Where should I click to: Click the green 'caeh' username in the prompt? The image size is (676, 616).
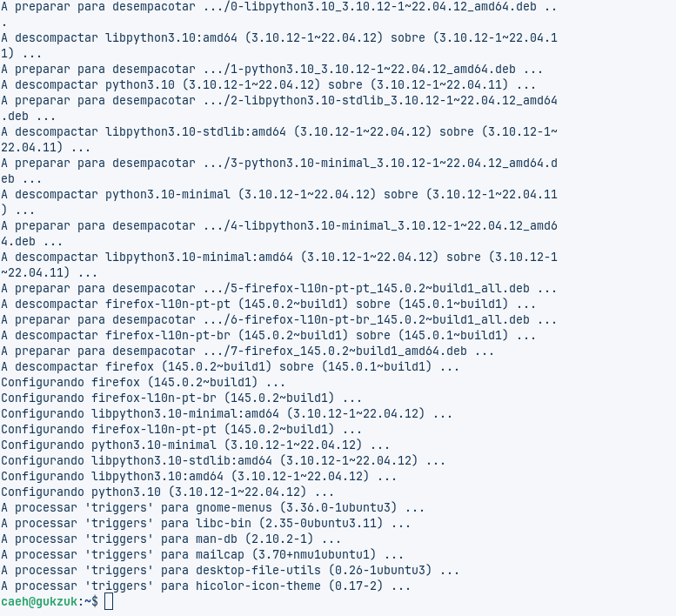coord(15,602)
